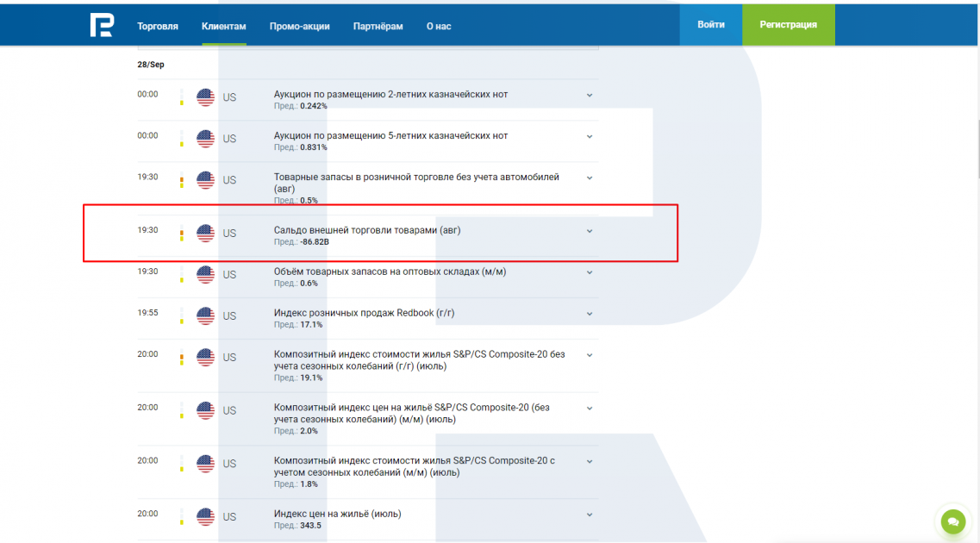Image resolution: width=980 pixels, height=543 pixels.
Task: Expand Объём товарных запасов на оптовых складах
Action: pos(590,272)
